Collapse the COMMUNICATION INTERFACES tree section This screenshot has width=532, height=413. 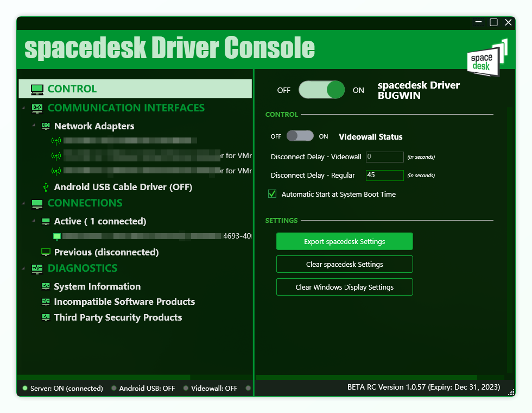pyautogui.click(x=23, y=108)
